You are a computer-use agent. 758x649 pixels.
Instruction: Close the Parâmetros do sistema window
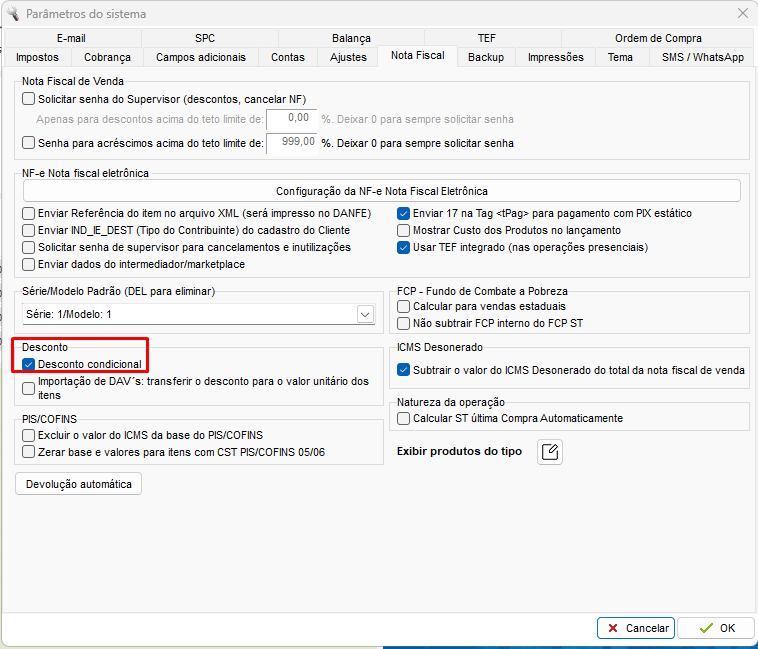[742, 13]
